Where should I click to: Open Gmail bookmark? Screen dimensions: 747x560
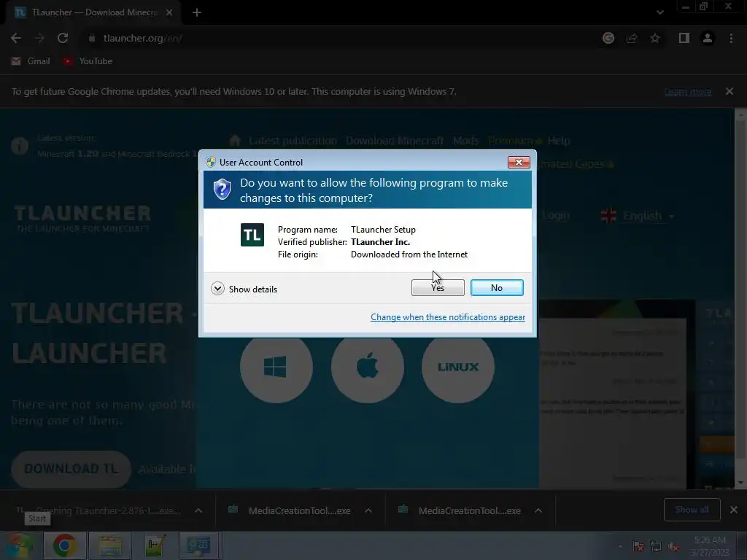tap(31, 61)
